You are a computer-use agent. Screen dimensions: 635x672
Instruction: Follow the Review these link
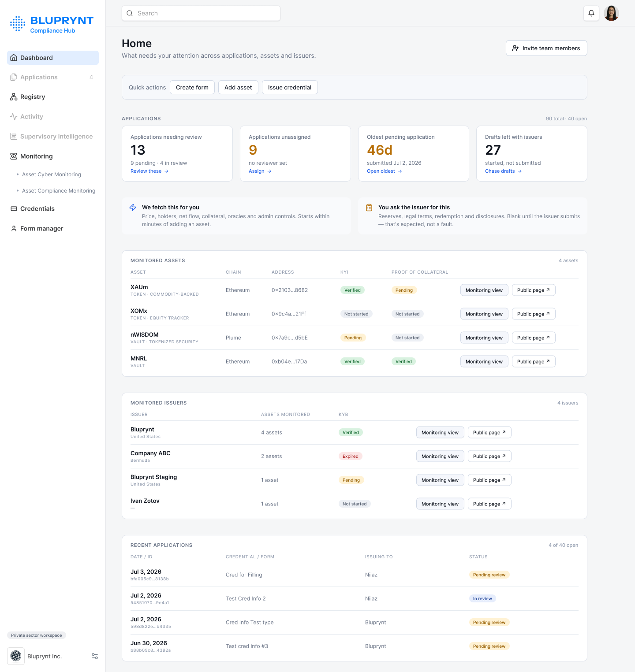click(x=149, y=171)
